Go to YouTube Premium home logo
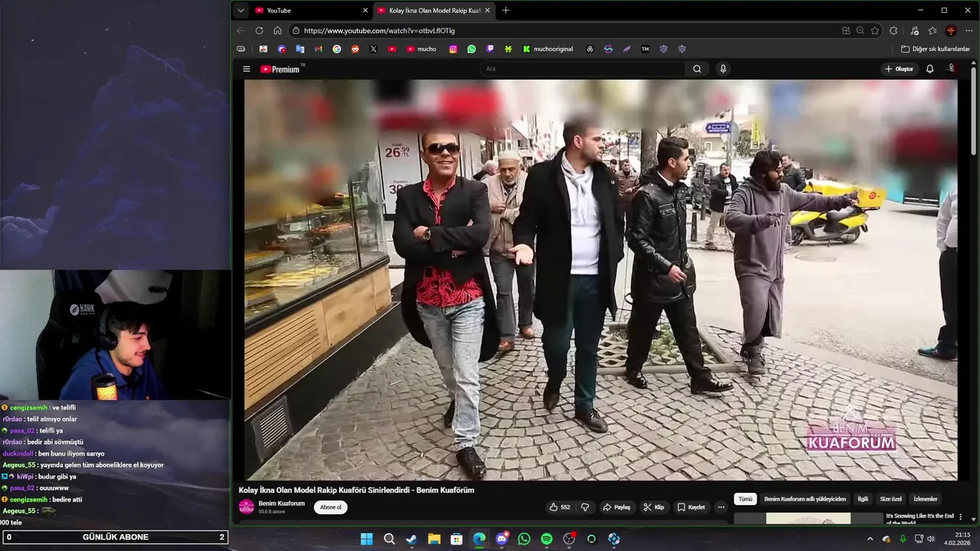Screen dimensions: 980x551 (280, 69)
